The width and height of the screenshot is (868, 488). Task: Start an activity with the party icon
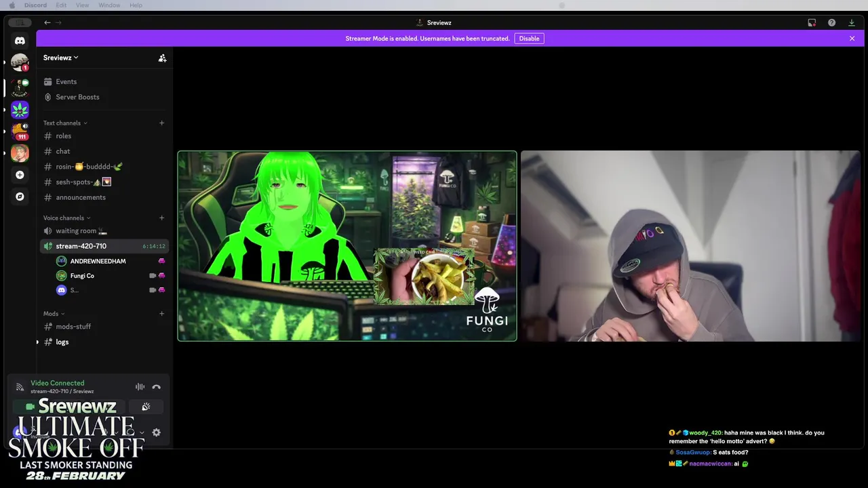point(146,407)
